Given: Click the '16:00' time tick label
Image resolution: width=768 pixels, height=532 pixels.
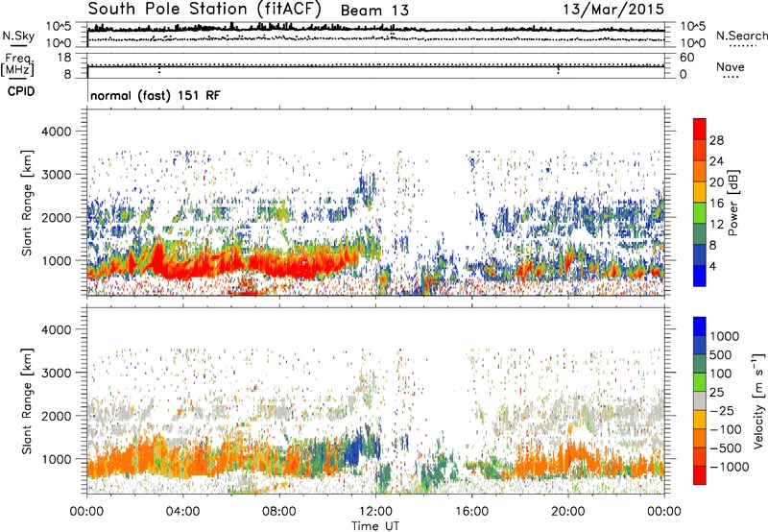Looking at the screenshot, I should (471, 512).
